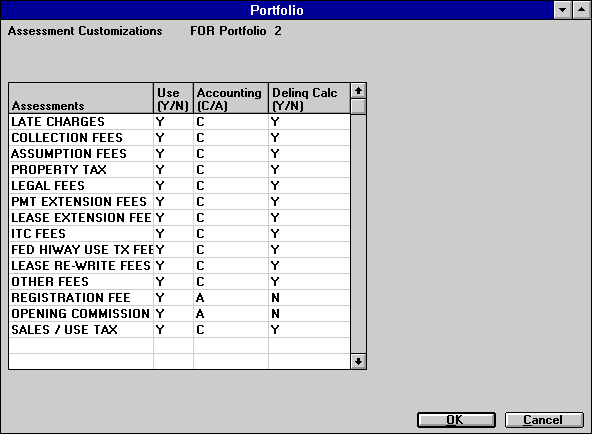
Task: Click the title bar minimize down-arrow
Action: [x=563, y=10]
